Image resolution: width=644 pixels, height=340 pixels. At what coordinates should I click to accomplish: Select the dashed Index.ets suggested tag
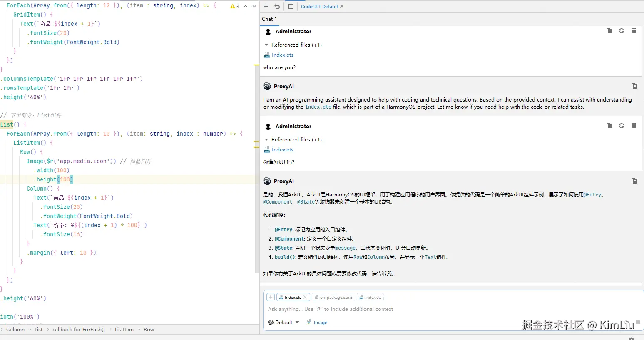click(370, 297)
